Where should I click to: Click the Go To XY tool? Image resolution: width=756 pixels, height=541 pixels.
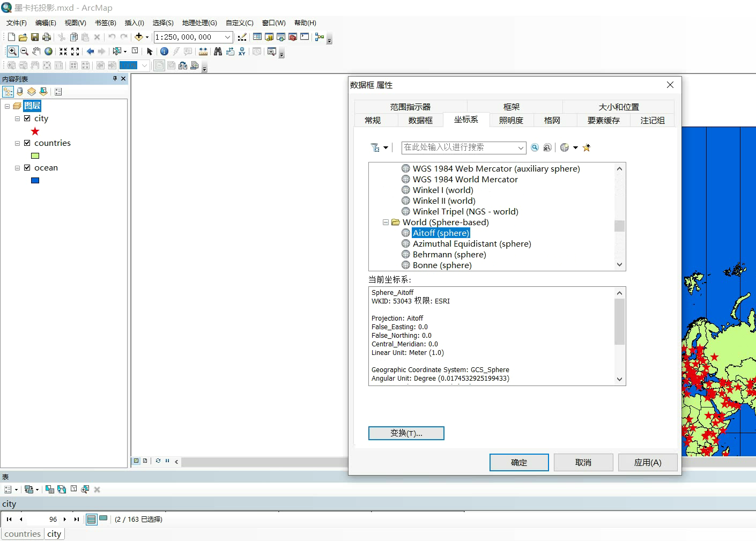[x=242, y=51]
